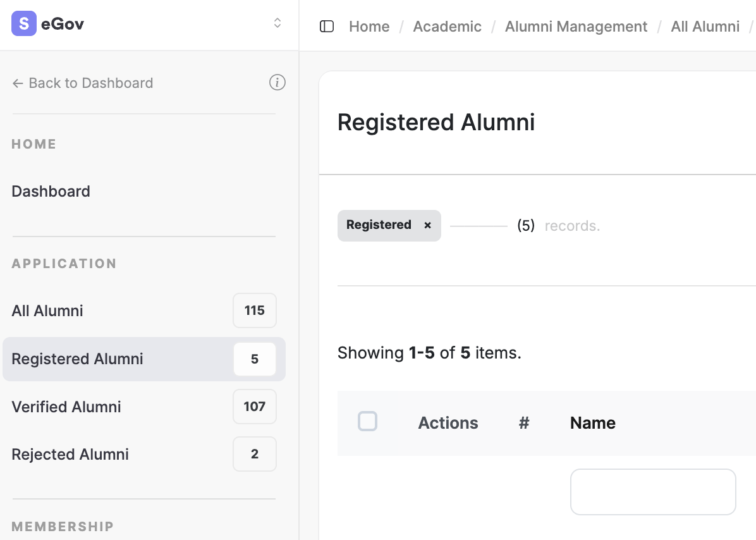Remove the Registered filter tag using x

pos(427,225)
